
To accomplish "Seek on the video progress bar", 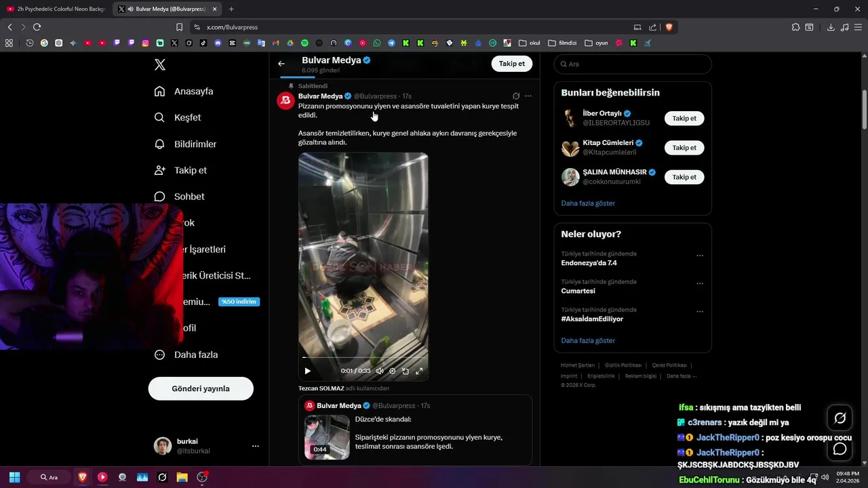I will tap(363, 357).
